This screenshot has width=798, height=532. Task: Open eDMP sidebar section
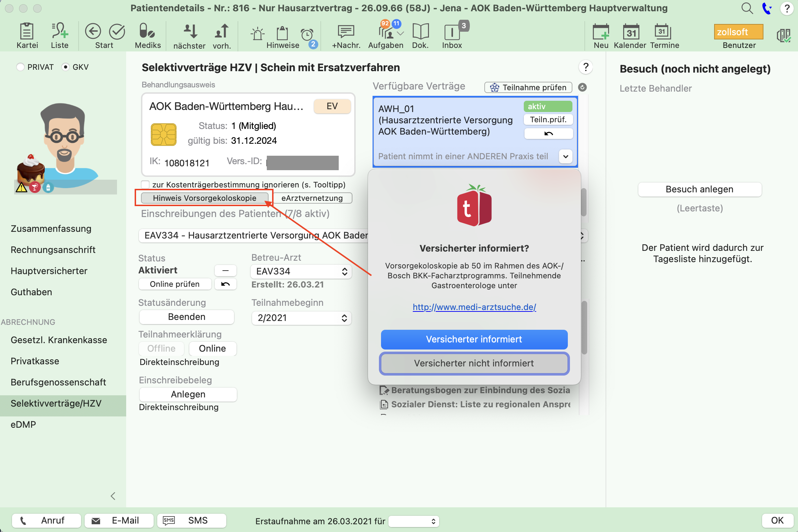(x=23, y=425)
